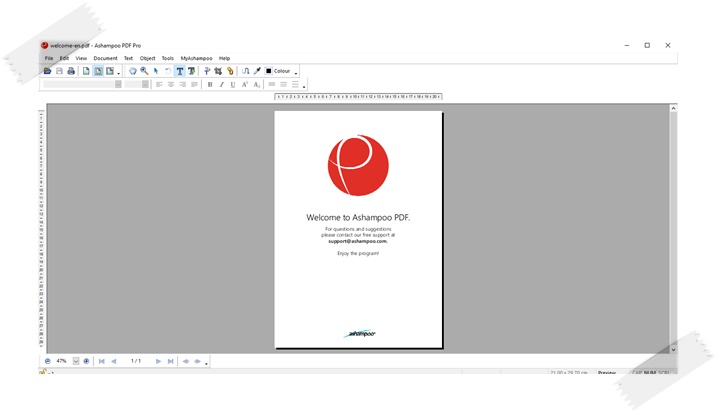Toggle Underline formatting

233,84
